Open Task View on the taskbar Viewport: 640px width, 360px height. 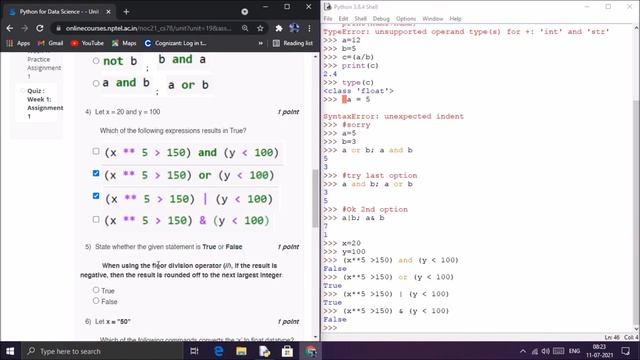pyautogui.click(x=194, y=351)
